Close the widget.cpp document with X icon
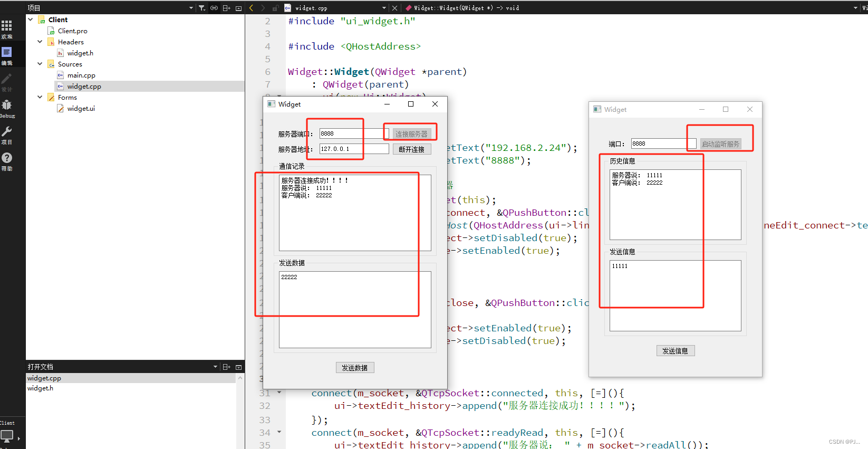 (x=394, y=8)
